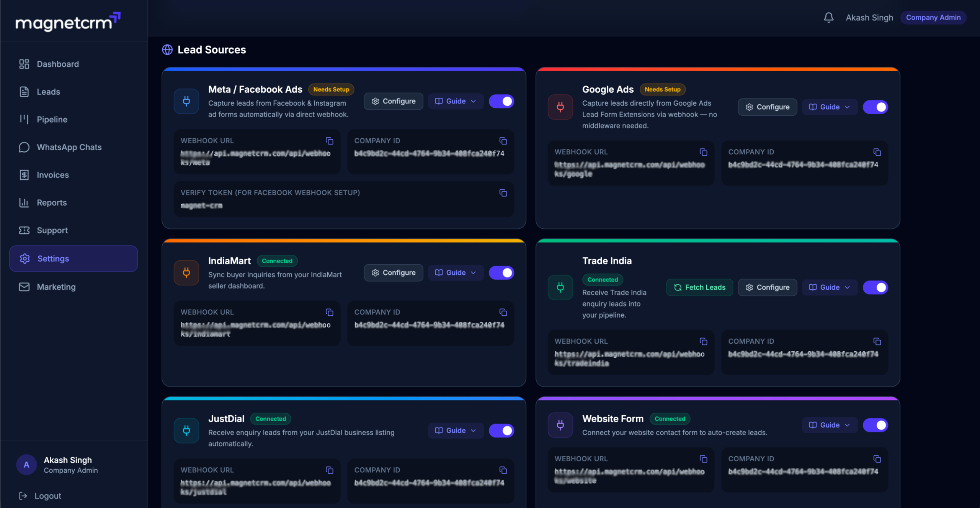
Task: Copy Facebook verify token
Action: (x=503, y=193)
